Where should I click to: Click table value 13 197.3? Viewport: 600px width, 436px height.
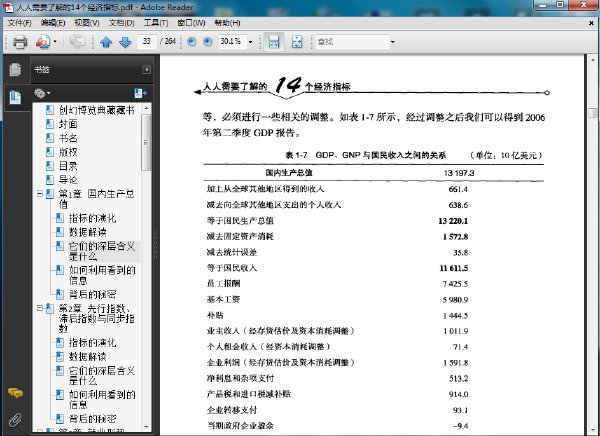(459, 173)
